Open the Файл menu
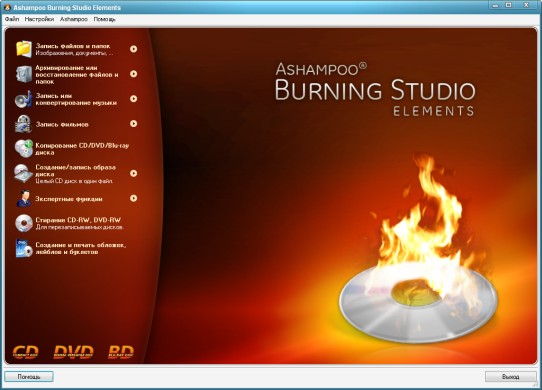The width and height of the screenshot is (542, 390). click(12, 19)
